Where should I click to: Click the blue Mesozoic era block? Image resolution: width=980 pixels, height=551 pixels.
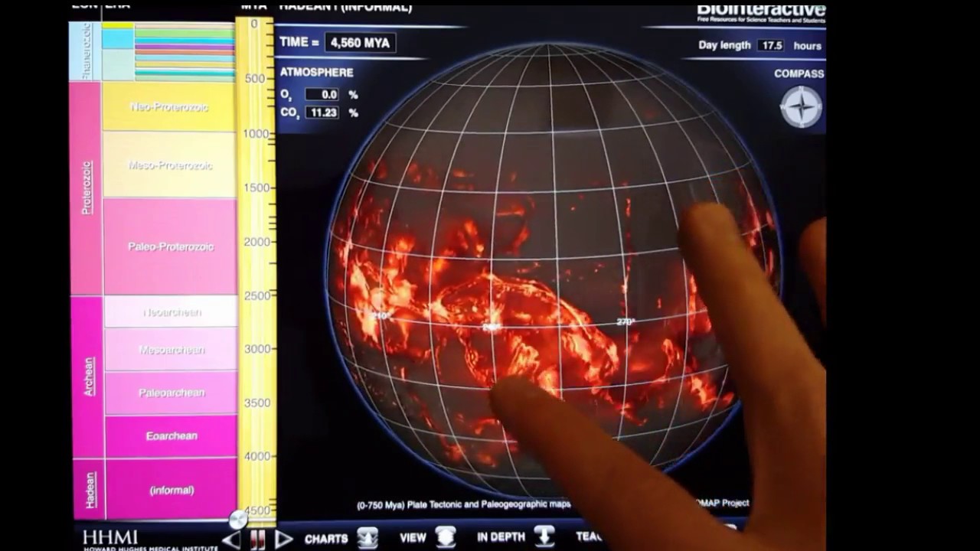tap(117, 39)
